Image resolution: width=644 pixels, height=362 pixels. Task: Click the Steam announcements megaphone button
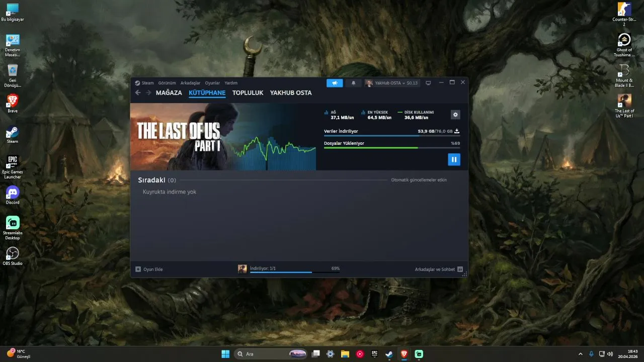pos(335,83)
